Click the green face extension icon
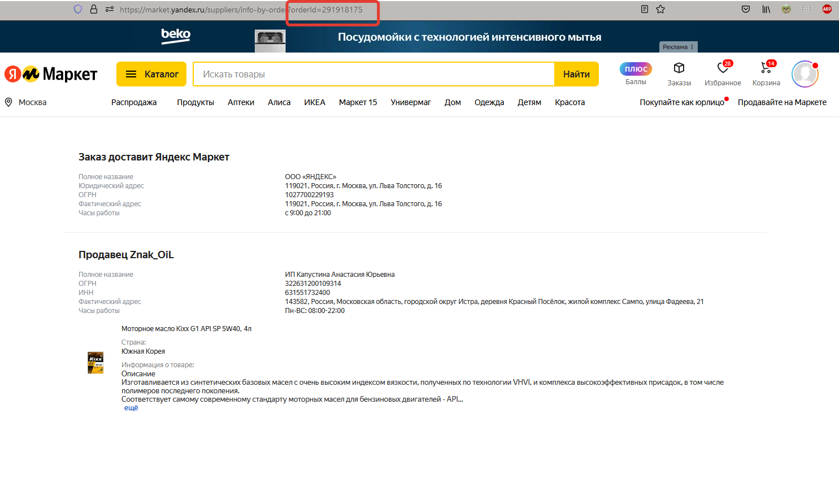This screenshot has width=839, height=504. click(x=786, y=9)
